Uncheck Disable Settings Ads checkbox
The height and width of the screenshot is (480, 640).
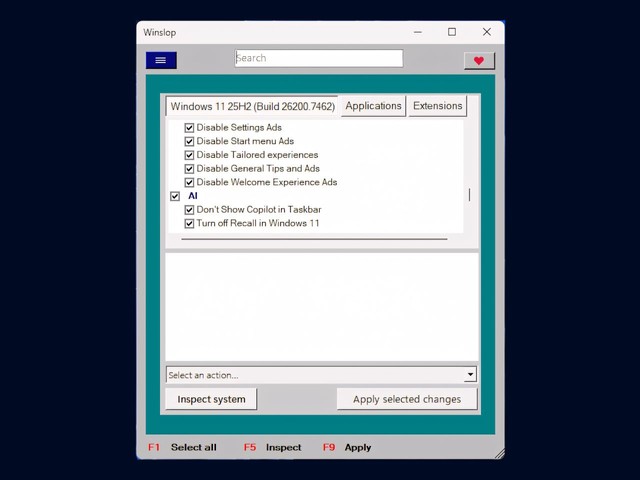(x=189, y=128)
